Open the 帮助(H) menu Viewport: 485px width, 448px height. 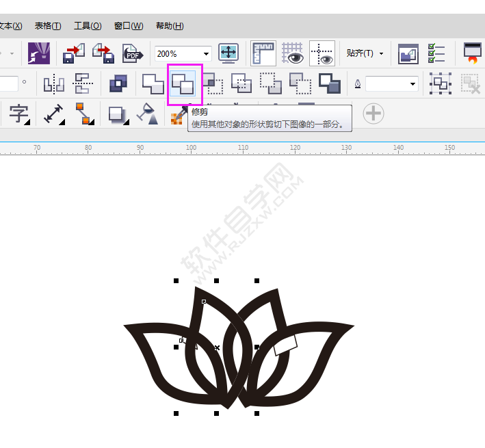coord(170,26)
